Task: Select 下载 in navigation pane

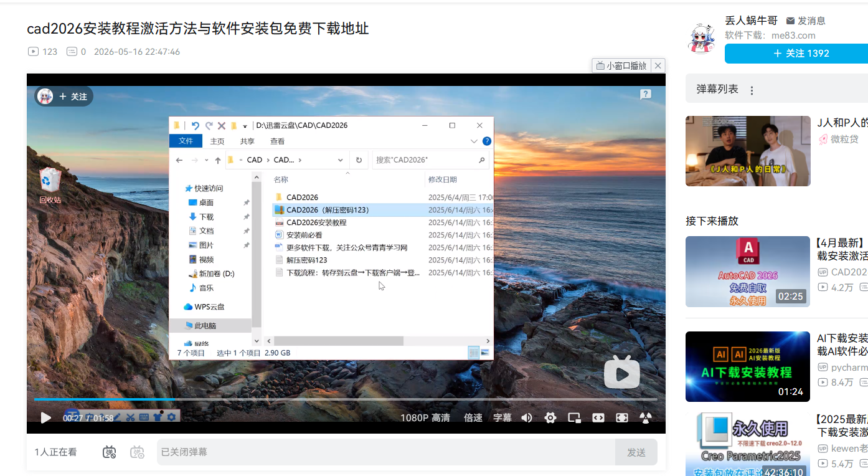Action: [x=206, y=217]
